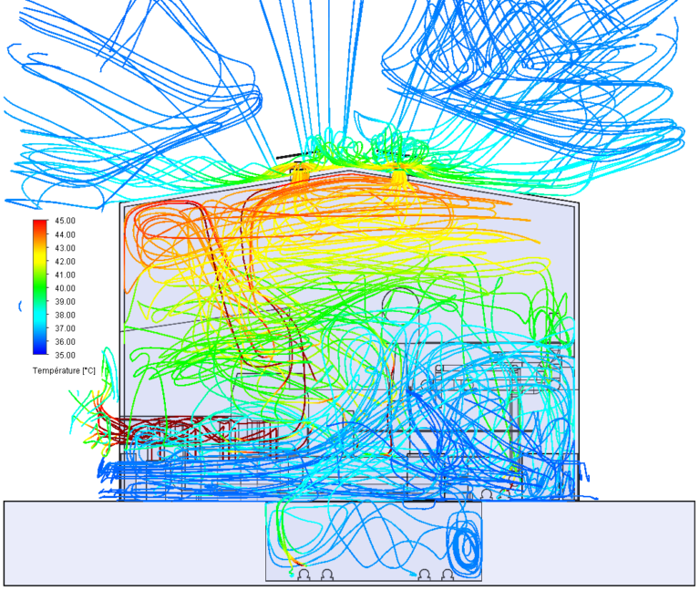Viewport: 700px width, 591px height.
Task: Select the 36.00 legend tick label
Action: click(65, 342)
